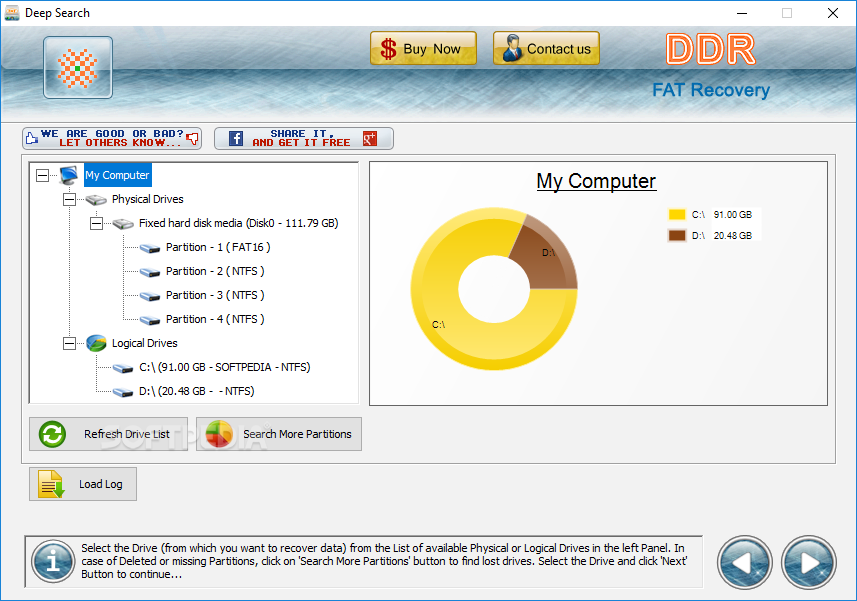The width and height of the screenshot is (857, 601).
Task: Click the Refresh Drive List button
Action: tap(108, 434)
